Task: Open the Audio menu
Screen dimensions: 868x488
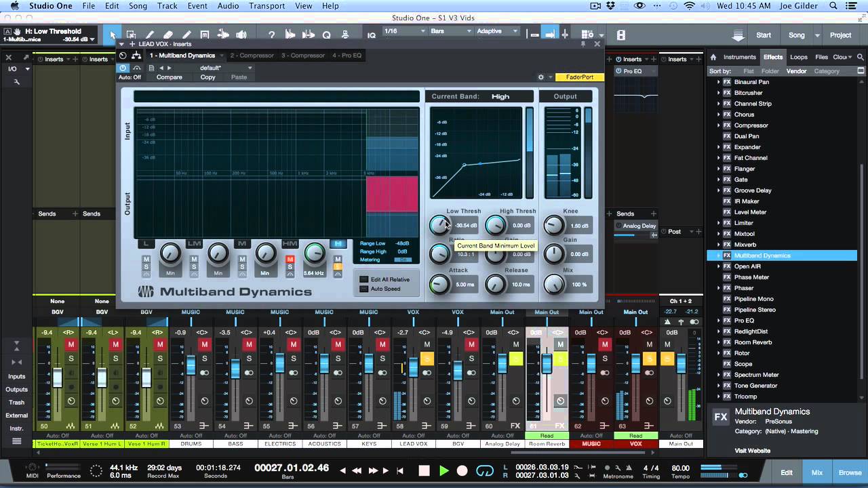Action: tap(228, 6)
